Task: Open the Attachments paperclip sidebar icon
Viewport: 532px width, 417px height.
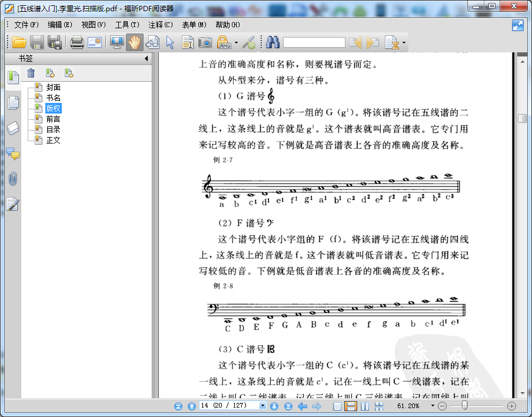Action: click(13, 179)
